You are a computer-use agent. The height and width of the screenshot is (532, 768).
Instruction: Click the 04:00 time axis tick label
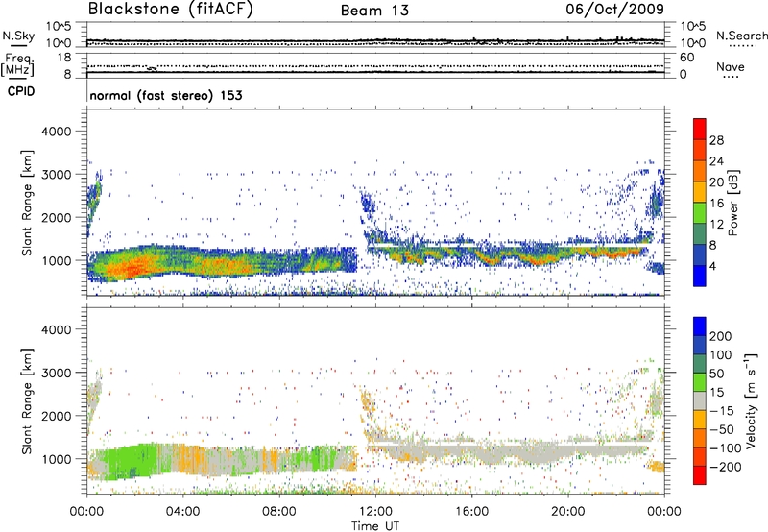pyautogui.click(x=182, y=512)
